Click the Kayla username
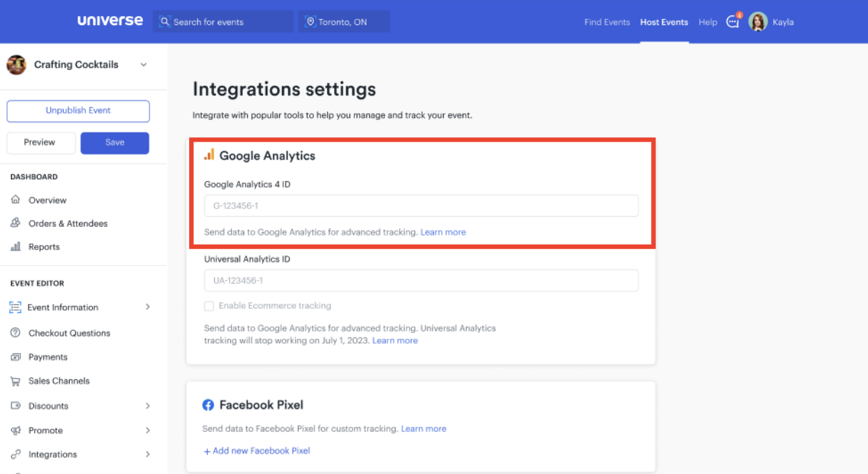The width and height of the screenshot is (868, 474). click(783, 22)
